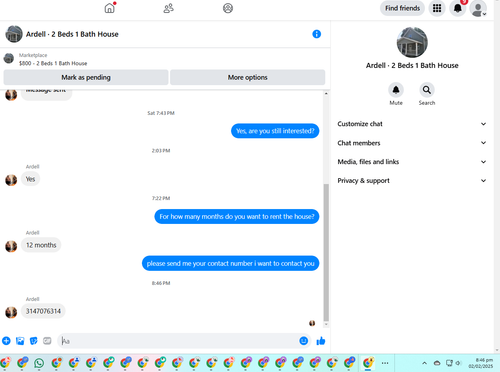Click the Mark as pending button
Image resolution: width=500 pixels, height=372 pixels.
coord(86,77)
